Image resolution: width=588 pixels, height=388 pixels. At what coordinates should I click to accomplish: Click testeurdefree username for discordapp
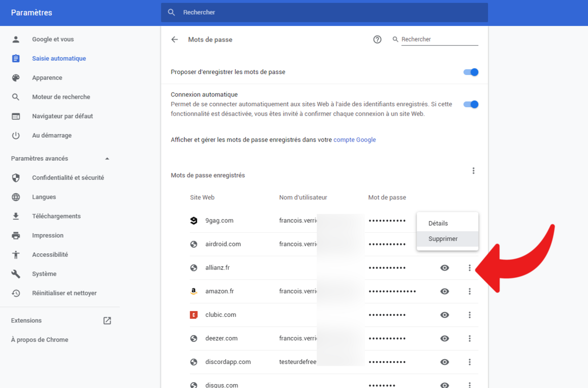pos(298,362)
